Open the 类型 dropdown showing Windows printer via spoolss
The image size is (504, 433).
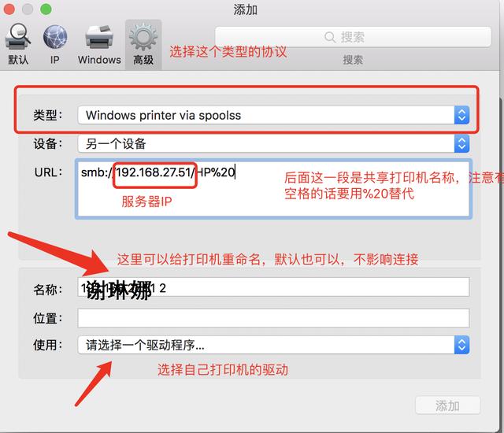point(273,115)
